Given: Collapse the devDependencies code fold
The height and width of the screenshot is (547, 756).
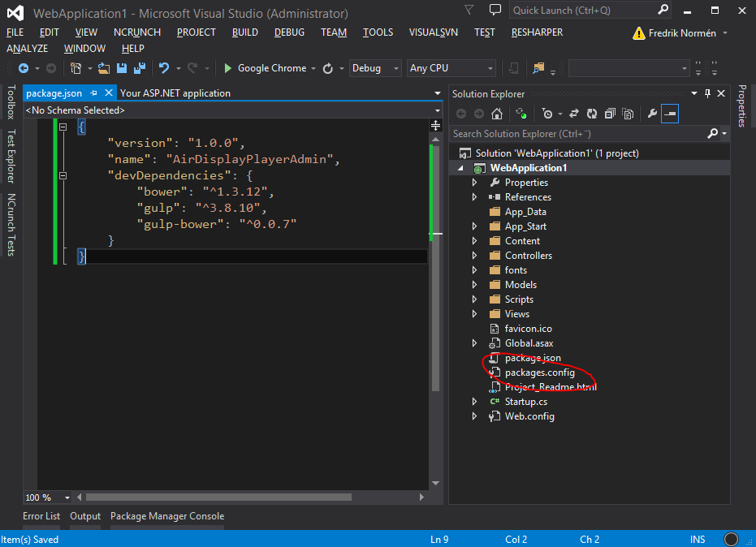Looking at the screenshot, I should (63, 175).
